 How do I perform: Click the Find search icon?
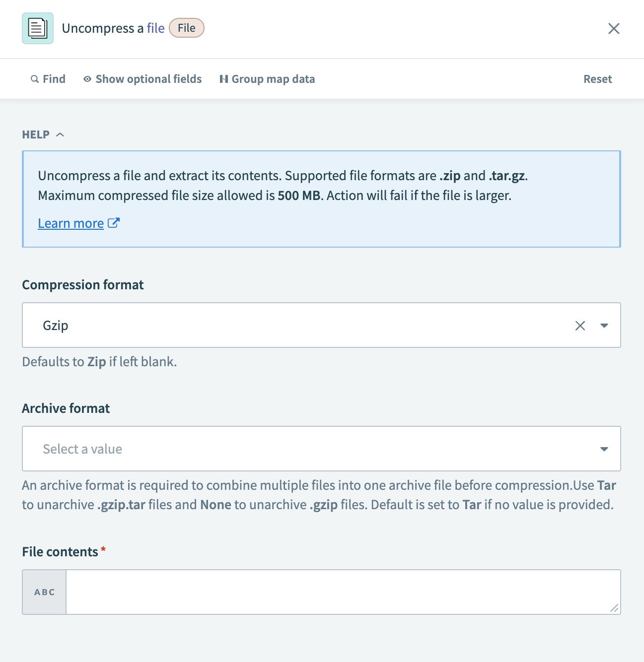(x=35, y=79)
